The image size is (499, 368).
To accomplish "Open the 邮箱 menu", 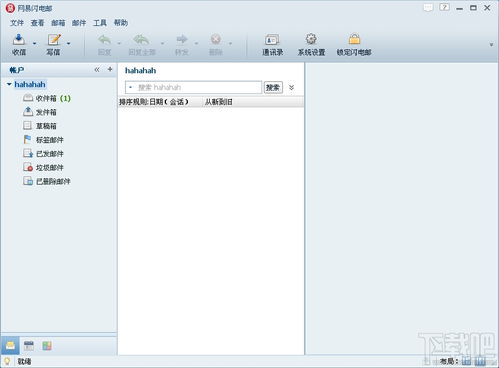I will click(x=58, y=23).
